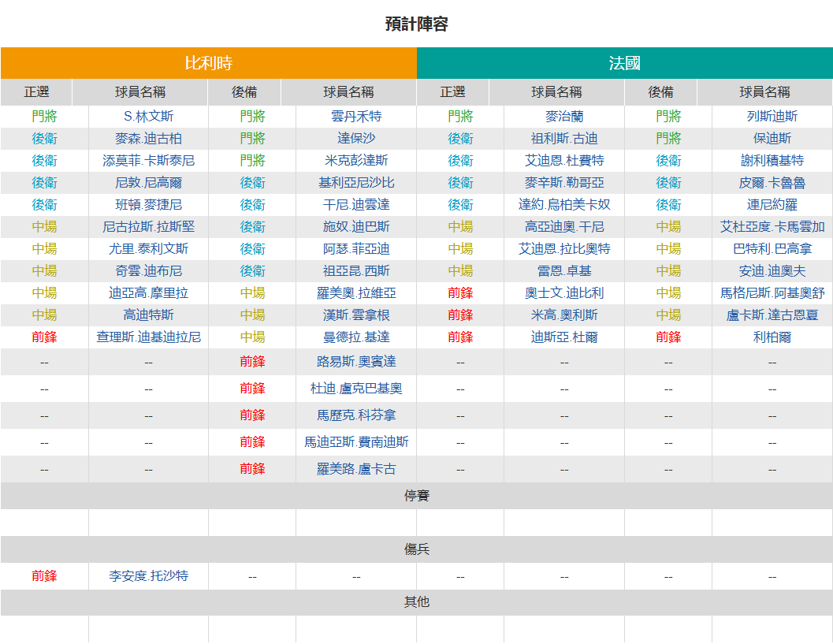Click the 比利時 team header
833x644 pixels.
208,63
